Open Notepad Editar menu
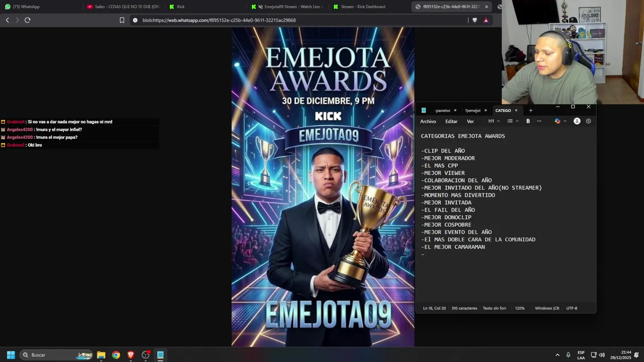644x362 pixels. pos(451,121)
